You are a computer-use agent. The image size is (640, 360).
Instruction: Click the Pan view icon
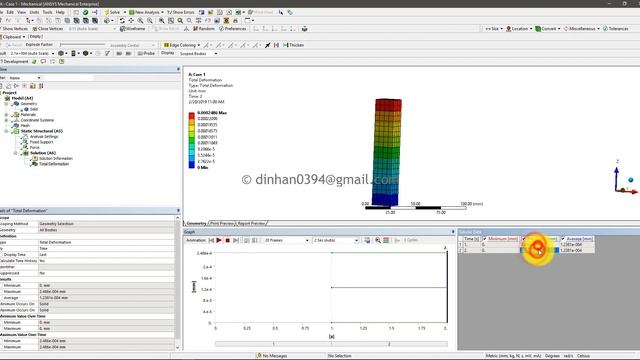coord(131,20)
